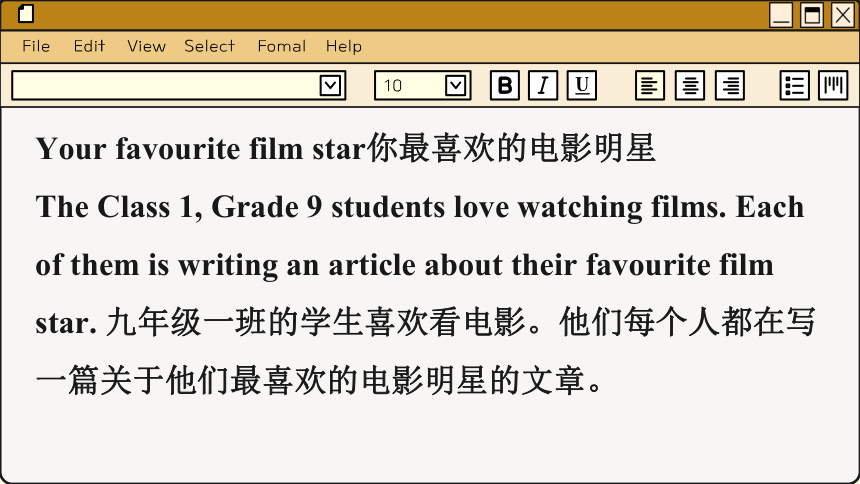The height and width of the screenshot is (484, 860).
Task: Open the View menu
Action: (146, 46)
